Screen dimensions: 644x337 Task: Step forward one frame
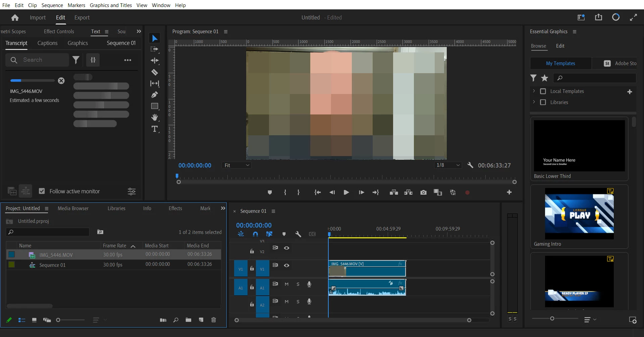click(x=361, y=192)
